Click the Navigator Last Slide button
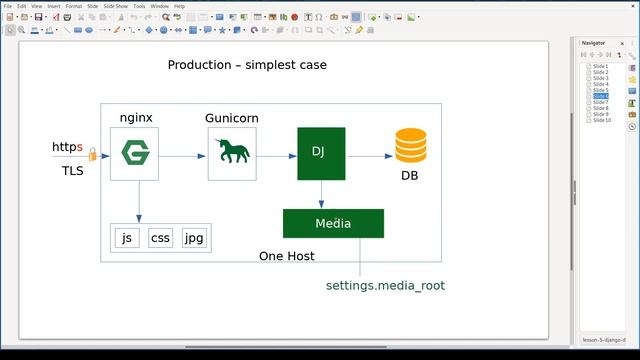This screenshot has width=640, height=360. (x=609, y=55)
